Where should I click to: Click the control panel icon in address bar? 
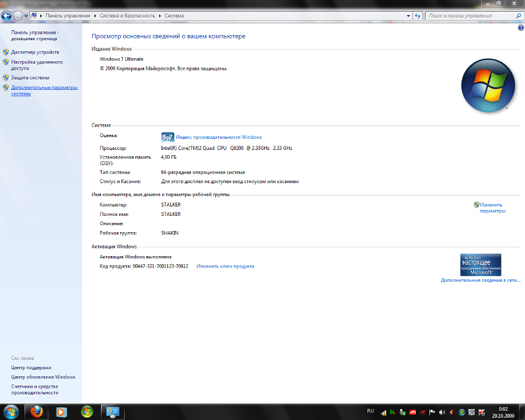point(34,15)
